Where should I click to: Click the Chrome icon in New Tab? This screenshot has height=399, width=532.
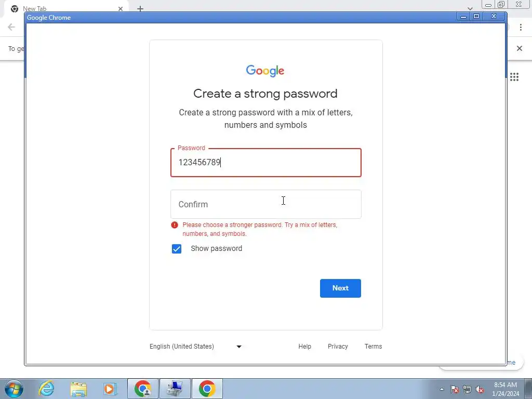[x=15, y=9]
